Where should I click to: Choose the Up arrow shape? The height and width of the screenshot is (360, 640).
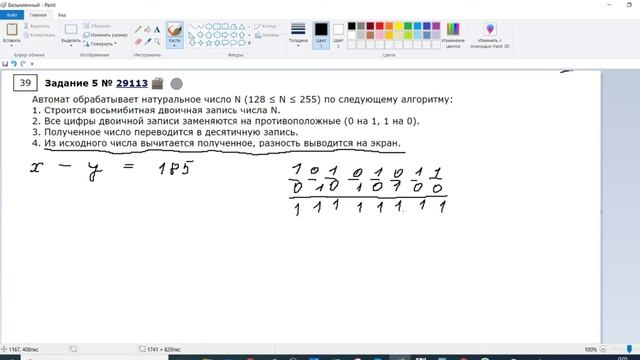point(242,35)
